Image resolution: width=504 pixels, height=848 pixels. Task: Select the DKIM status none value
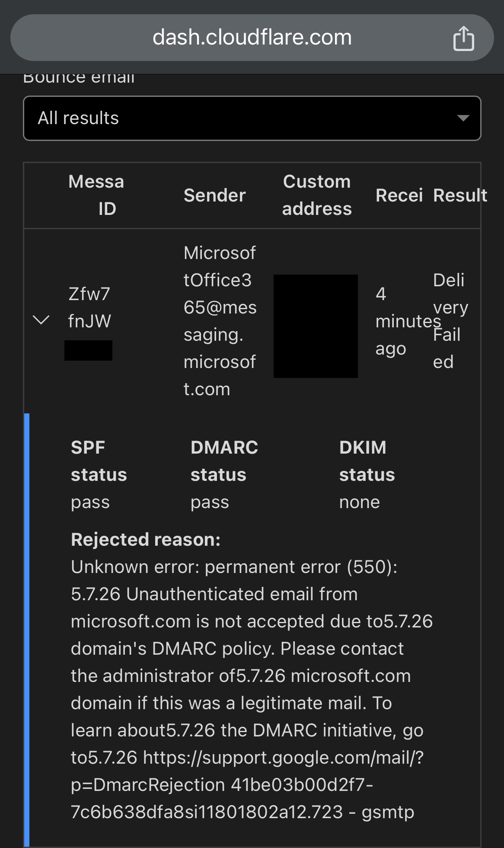tap(359, 502)
